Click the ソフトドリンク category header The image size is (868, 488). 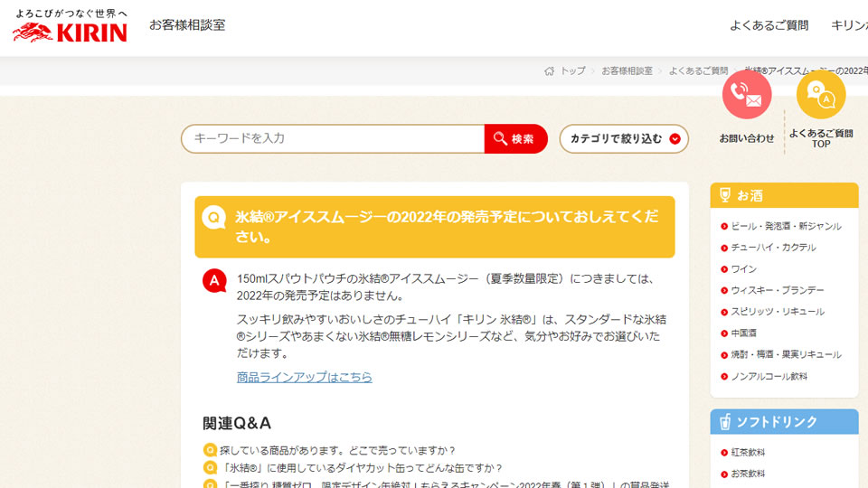coord(785,422)
